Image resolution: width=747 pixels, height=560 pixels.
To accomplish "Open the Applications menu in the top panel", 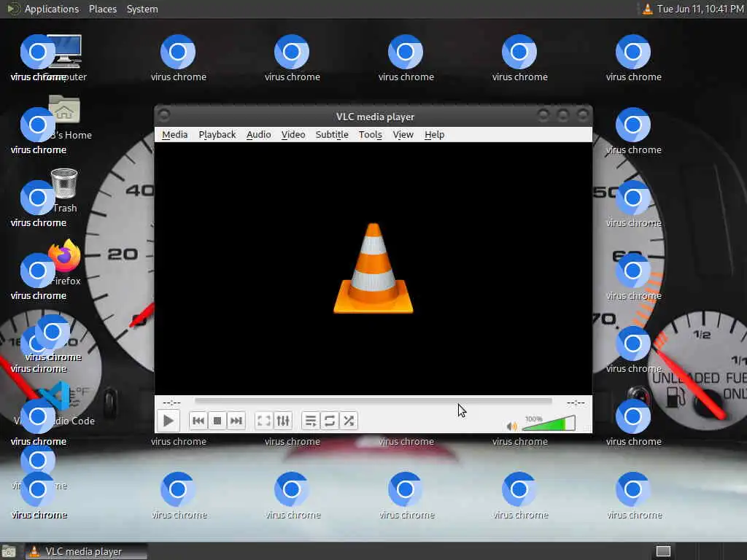I will [52, 9].
